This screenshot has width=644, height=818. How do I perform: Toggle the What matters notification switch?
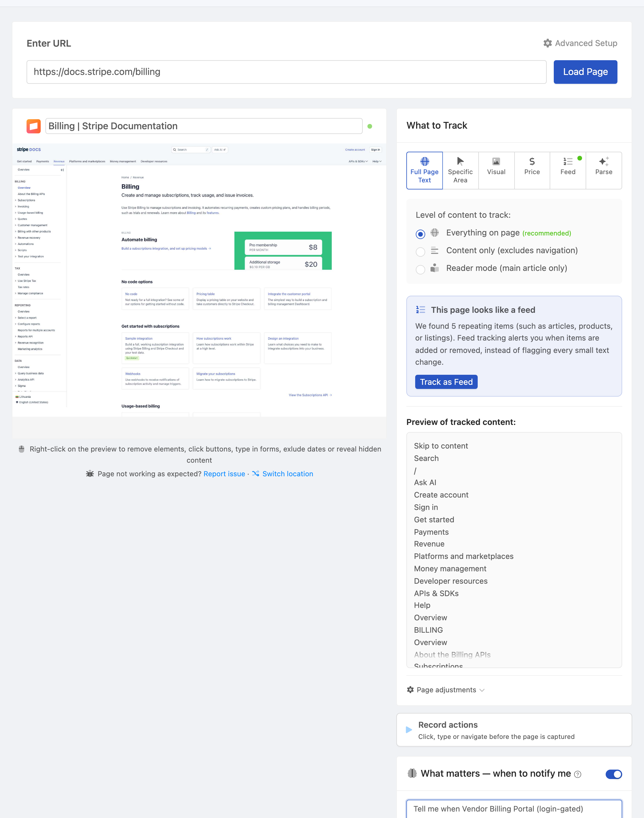click(613, 774)
